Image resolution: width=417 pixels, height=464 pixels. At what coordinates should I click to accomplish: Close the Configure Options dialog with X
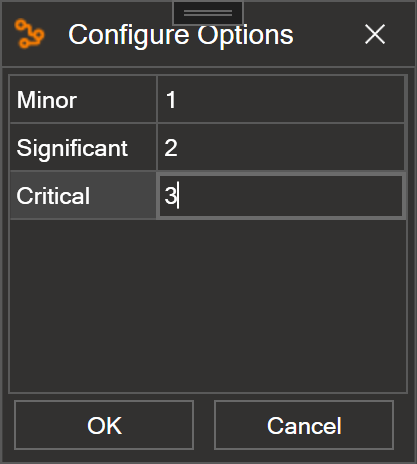375,34
